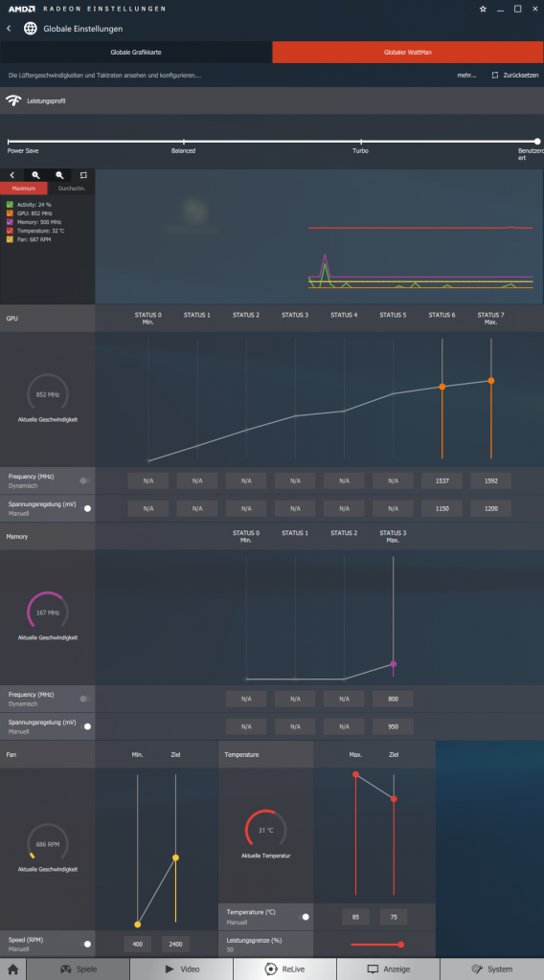The height and width of the screenshot is (980, 544).
Task: Select the Globaler WattMan tab
Action: click(408, 53)
